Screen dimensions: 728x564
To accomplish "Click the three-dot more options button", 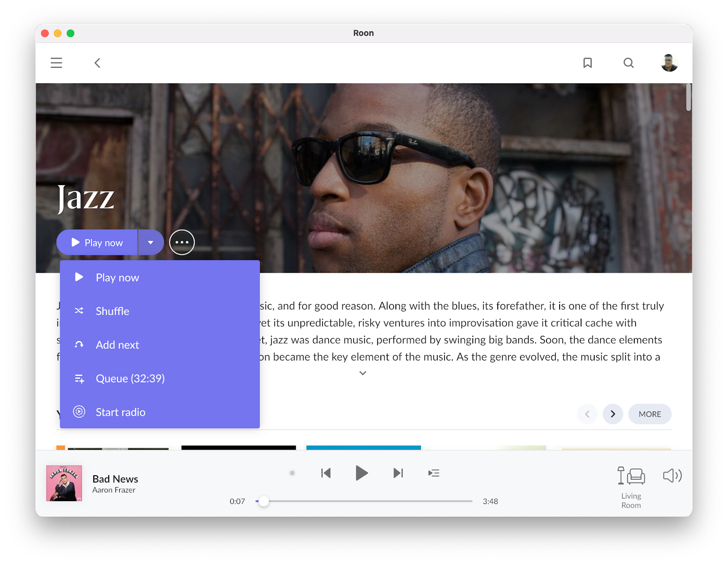I will pos(182,242).
